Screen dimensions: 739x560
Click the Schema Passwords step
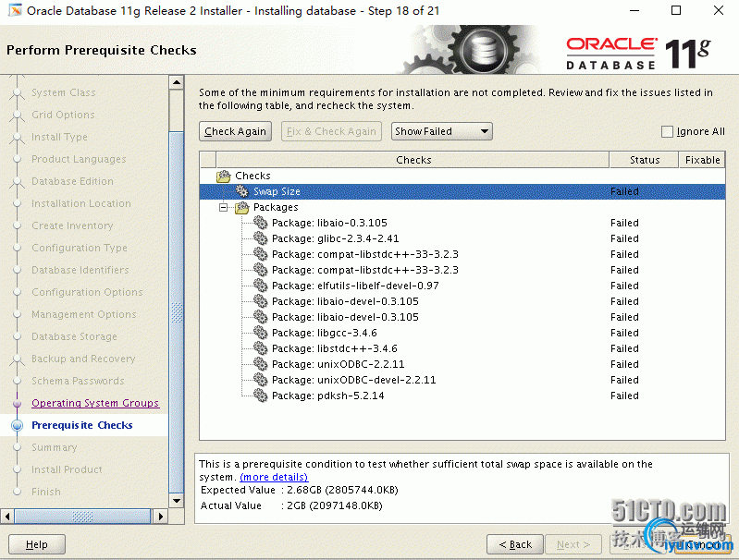(78, 381)
